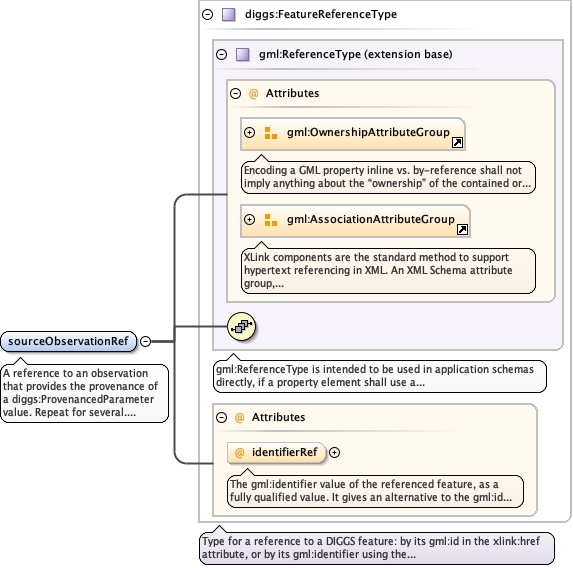
Task: Collapse the sourceObservationRef element node
Action: (x=145, y=341)
